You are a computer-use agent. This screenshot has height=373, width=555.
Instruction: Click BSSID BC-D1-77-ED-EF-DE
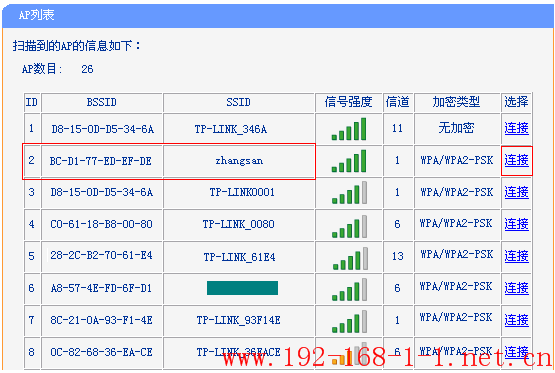click(101, 161)
